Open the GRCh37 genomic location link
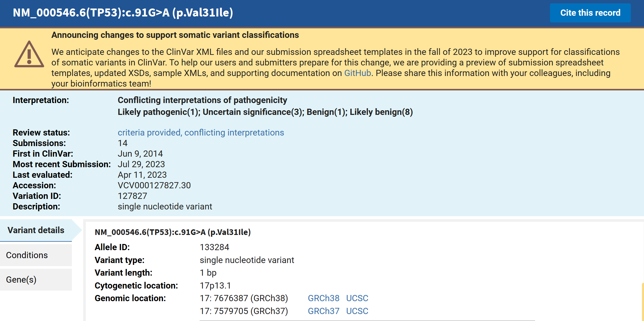 pyautogui.click(x=323, y=311)
